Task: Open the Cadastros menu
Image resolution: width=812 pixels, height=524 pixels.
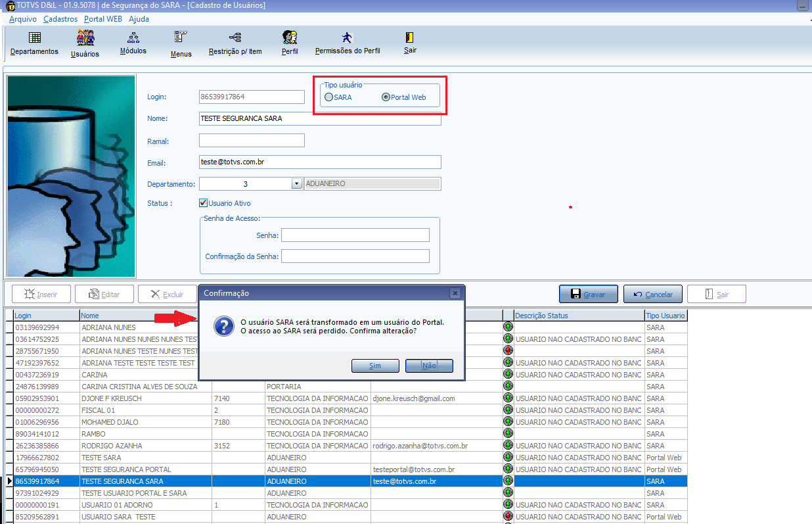Action: [60, 19]
